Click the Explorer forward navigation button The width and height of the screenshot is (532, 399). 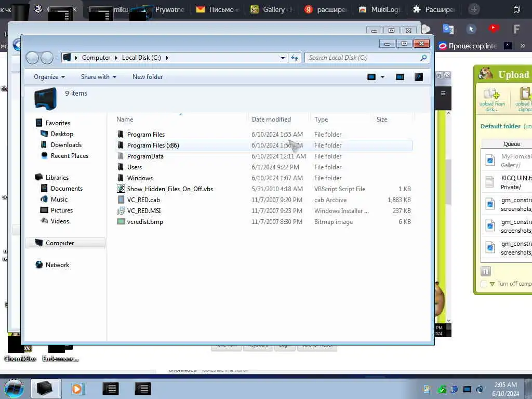47,58
